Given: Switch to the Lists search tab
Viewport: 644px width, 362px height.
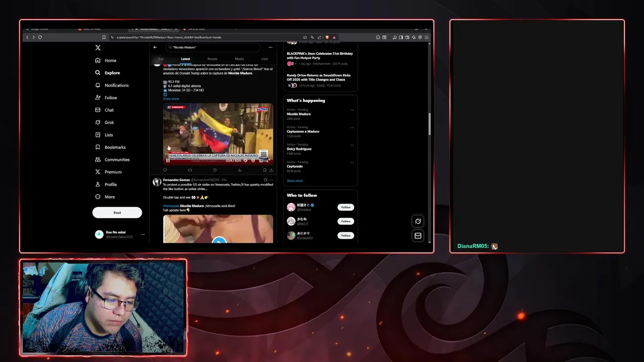Looking at the screenshot, I should [265, 59].
